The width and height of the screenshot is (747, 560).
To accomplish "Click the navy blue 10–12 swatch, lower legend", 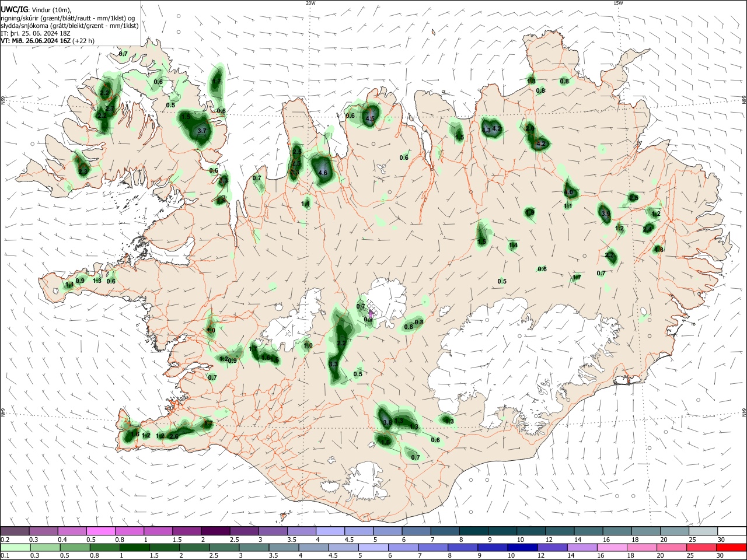I will [523, 548].
